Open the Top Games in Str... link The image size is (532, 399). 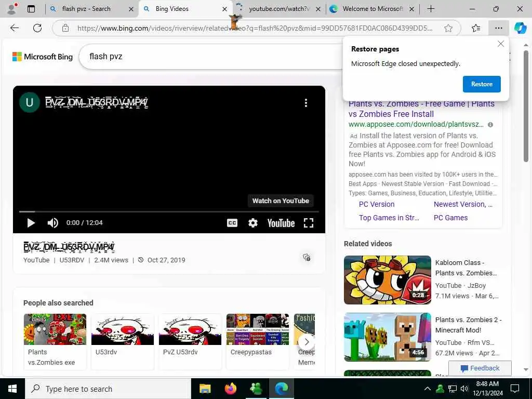point(389,218)
